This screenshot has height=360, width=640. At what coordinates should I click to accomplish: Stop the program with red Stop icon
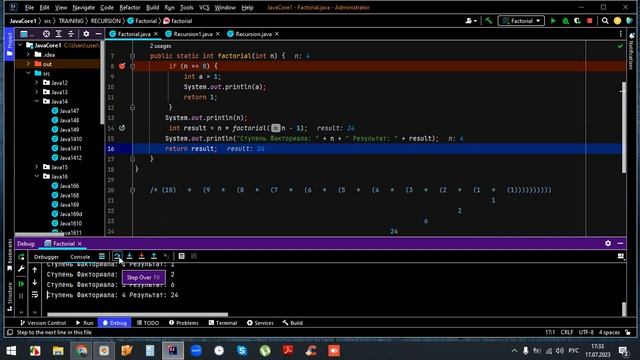pos(589,20)
